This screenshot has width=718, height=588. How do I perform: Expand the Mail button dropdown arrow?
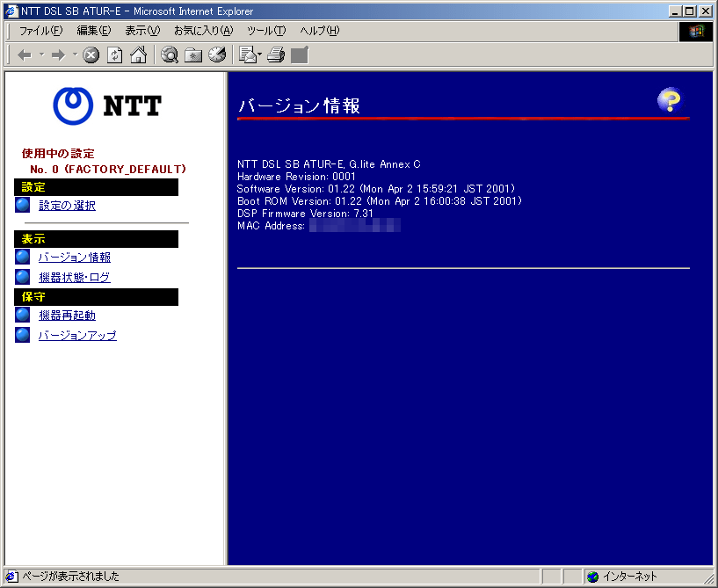coord(259,55)
